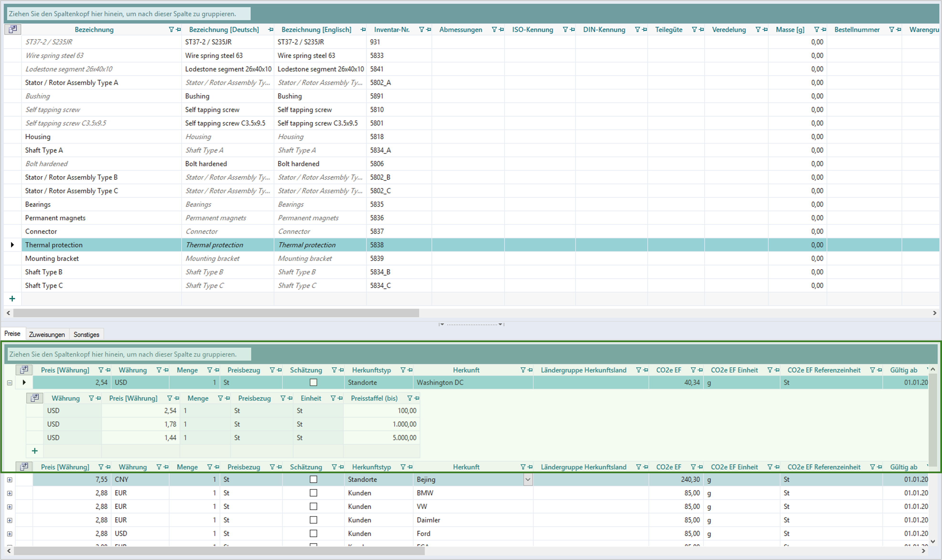Viewport: 942px width, 560px height.
Task: Collapse the Washington DC price row
Action: (x=10, y=383)
